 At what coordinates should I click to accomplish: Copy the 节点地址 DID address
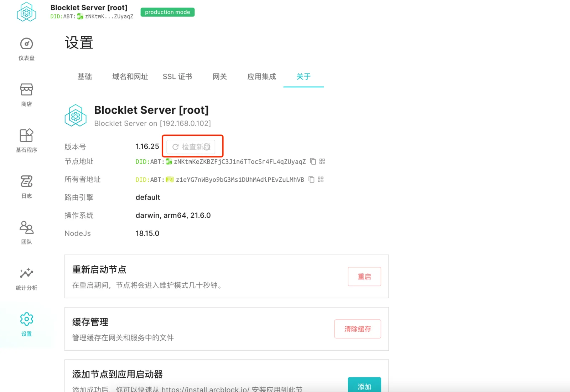[x=313, y=161]
